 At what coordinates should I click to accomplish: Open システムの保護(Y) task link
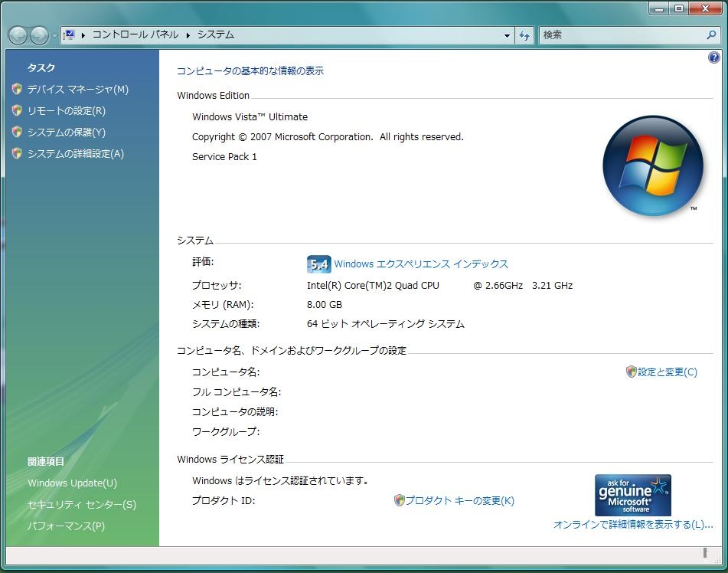point(67,132)
